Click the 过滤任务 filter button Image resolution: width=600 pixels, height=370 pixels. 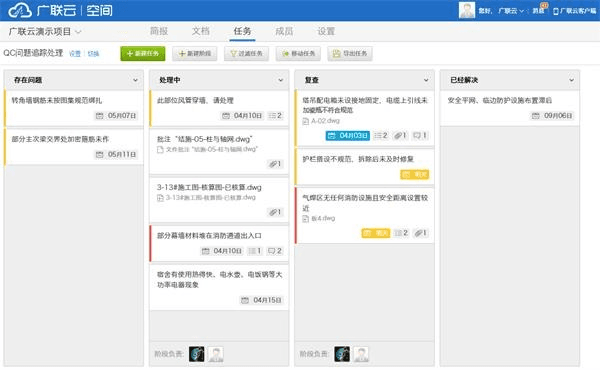(246, 54)
